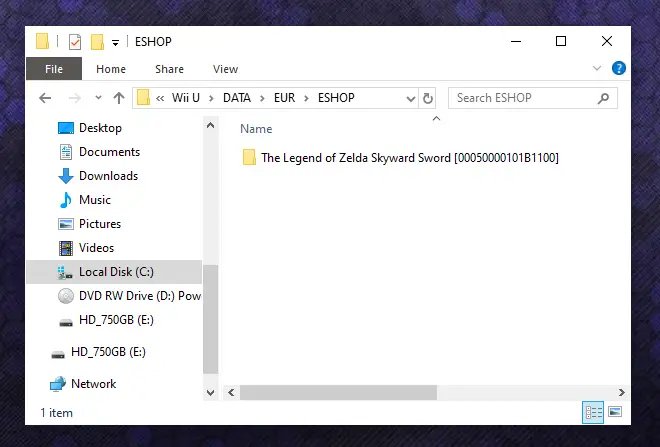Click the Network computer globe icon
Image resolution: width=660 pixels, height=447 pixels.
click(58, 384)
